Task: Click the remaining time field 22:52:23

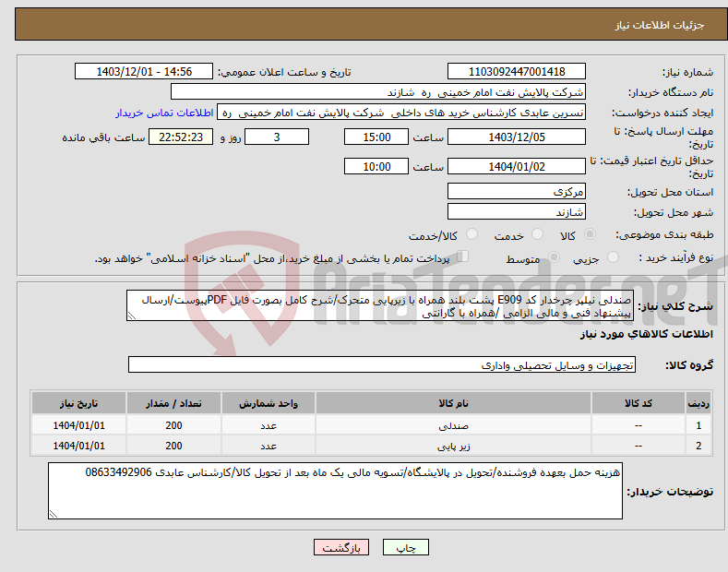Action: pos(181,137)
